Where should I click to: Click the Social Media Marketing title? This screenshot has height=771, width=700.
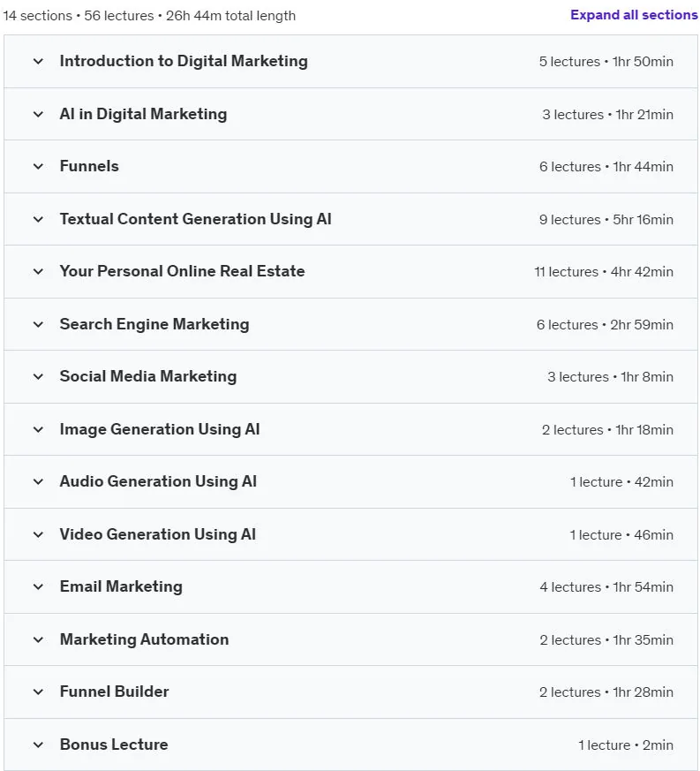[148, 376]
